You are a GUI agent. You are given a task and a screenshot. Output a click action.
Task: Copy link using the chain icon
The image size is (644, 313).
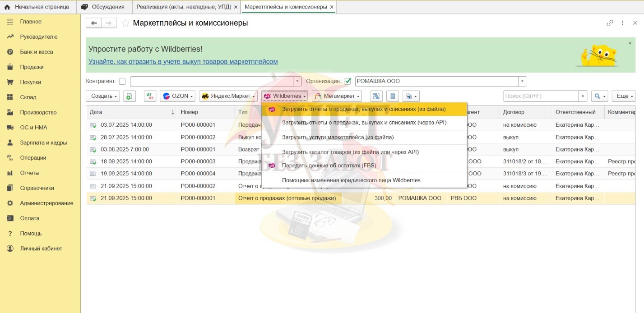(610, 23)
